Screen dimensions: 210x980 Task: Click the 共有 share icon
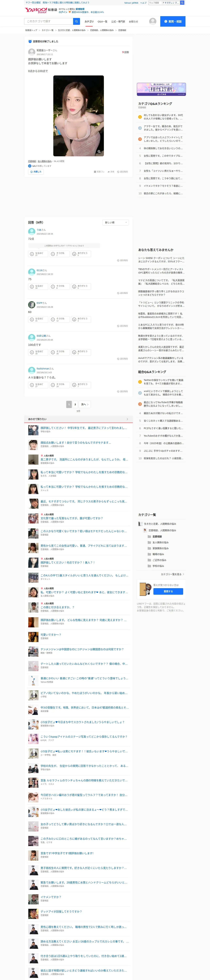click(111, 171)
